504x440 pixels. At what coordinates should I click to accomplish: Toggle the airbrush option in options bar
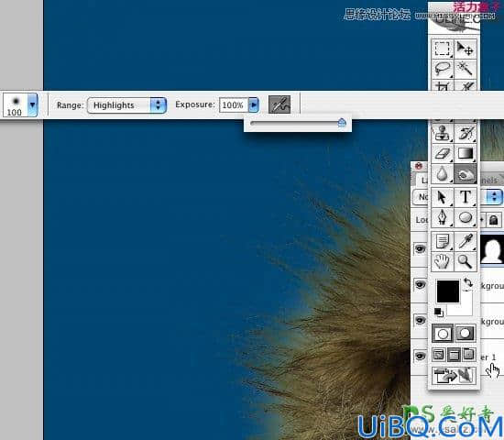click(x=279, y=104)
